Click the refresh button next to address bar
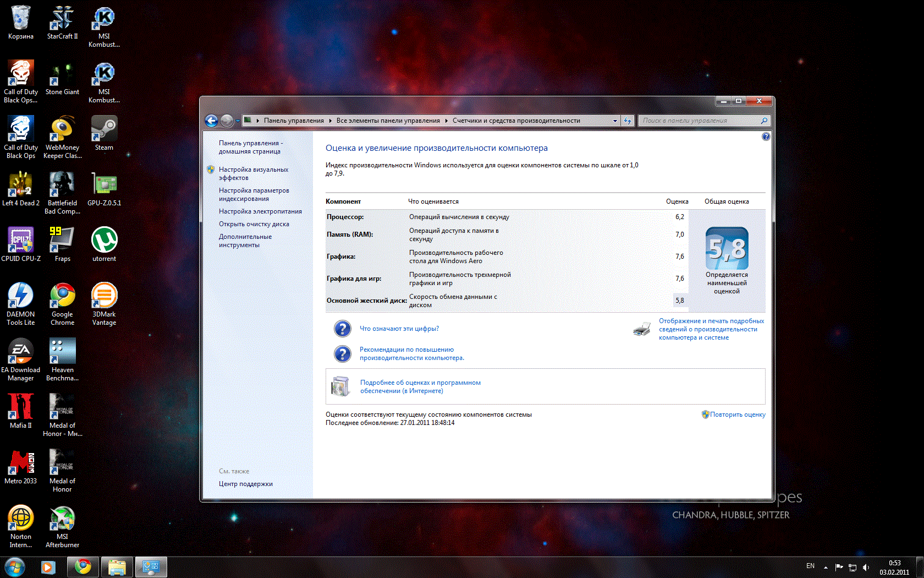924x578 pixels. [628, 121]
